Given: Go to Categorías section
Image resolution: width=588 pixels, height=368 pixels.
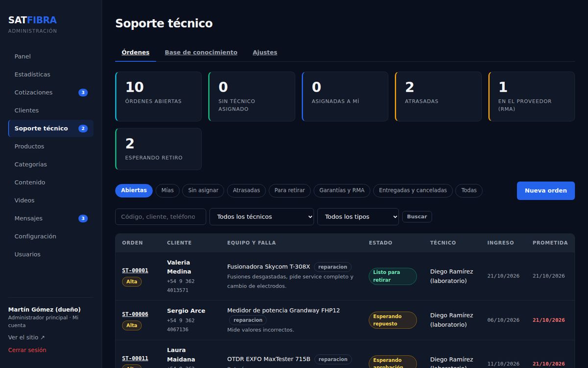Looking at the screenshot, I should (50, 164).
